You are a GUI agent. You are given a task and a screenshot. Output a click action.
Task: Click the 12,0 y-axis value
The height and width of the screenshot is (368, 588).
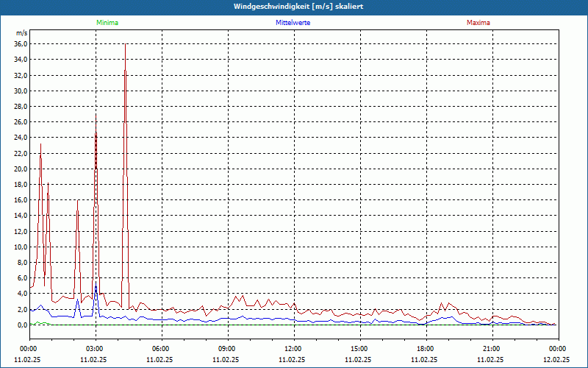tap(21, 231)
